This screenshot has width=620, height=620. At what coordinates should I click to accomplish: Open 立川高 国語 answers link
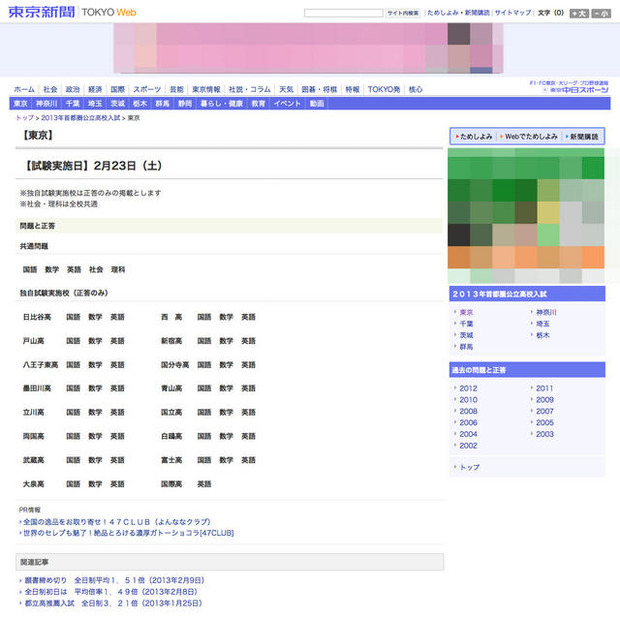pos(73,412)
